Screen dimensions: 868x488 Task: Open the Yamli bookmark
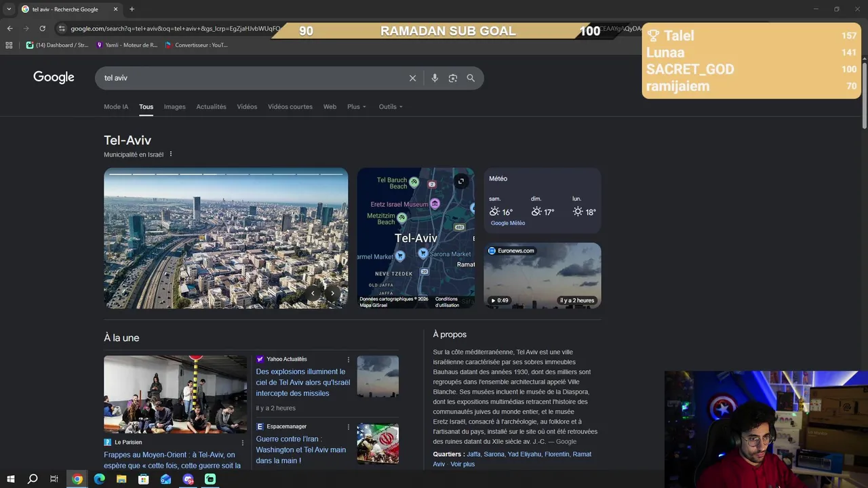click(x=127, y=45)
